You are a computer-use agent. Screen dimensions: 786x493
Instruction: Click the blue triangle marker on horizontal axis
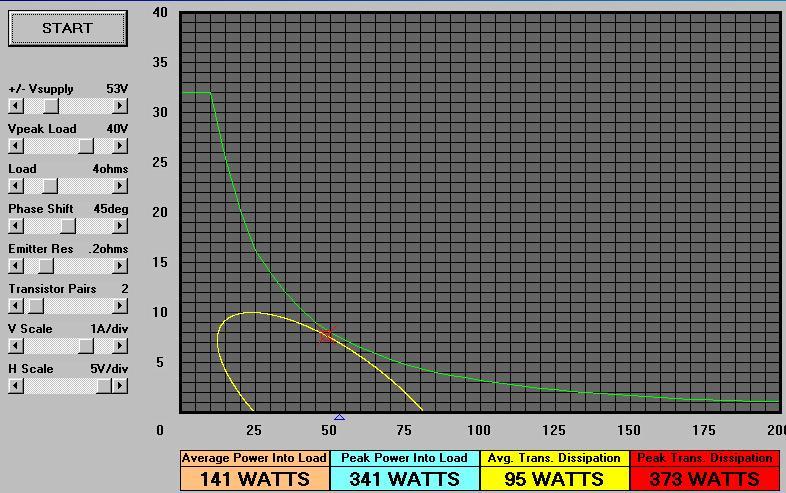point(339,417)
